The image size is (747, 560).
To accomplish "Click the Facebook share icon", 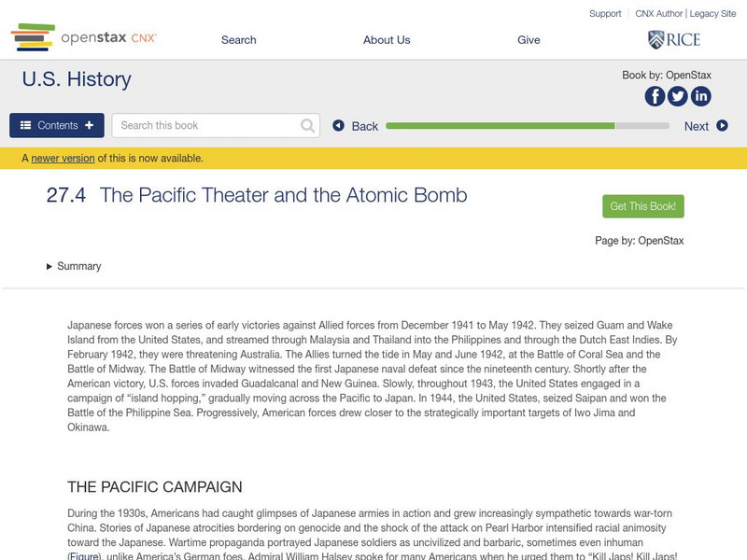I will [655, 96].
